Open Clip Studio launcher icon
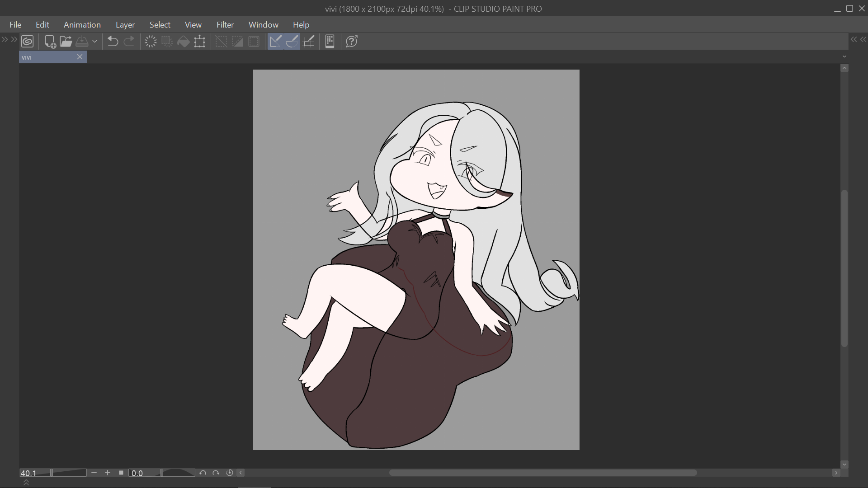The width and height of the screenshot is (868, 488). pos(28,42)
